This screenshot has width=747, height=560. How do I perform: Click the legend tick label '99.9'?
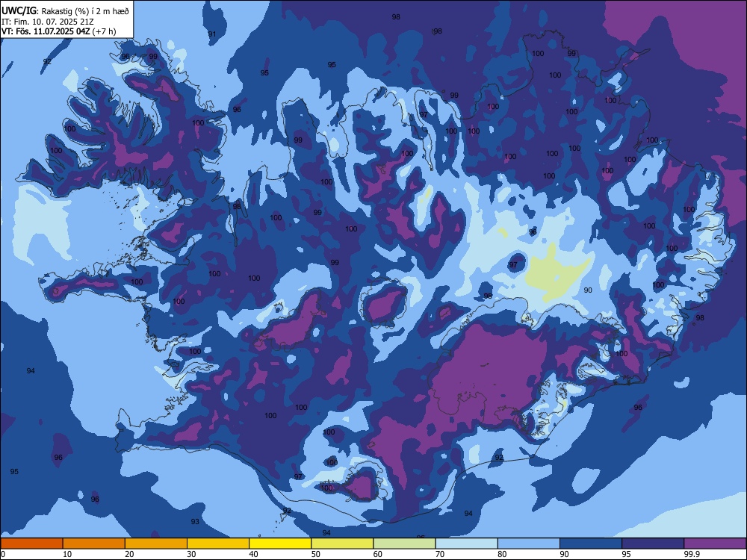coord(692,554)
